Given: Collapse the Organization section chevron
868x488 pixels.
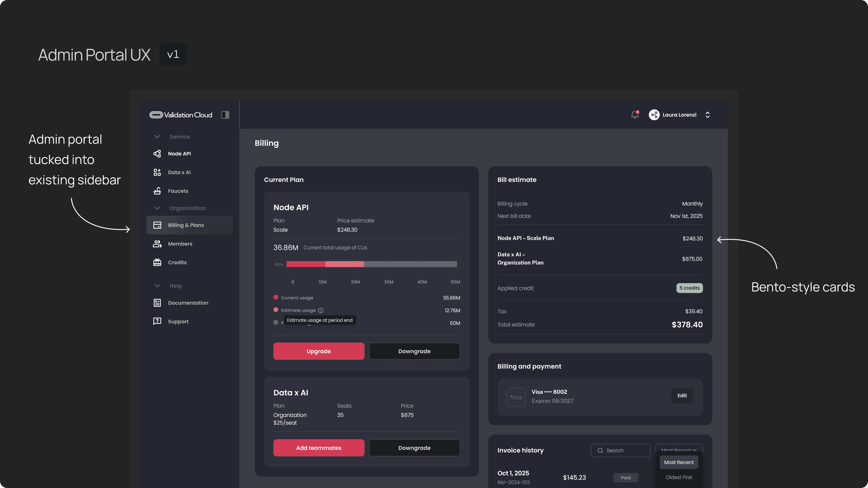Looking at the screenshot, I should pyautogui.click(x=157, y=208).
